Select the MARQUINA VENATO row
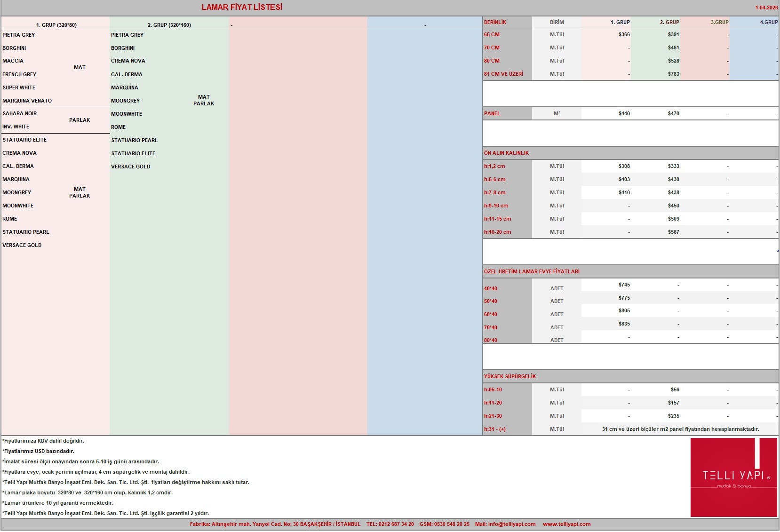 [27, 101]
